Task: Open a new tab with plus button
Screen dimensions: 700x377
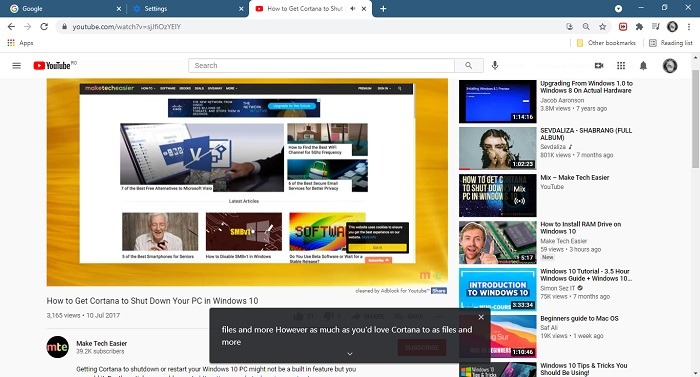Action: (383, 8)
